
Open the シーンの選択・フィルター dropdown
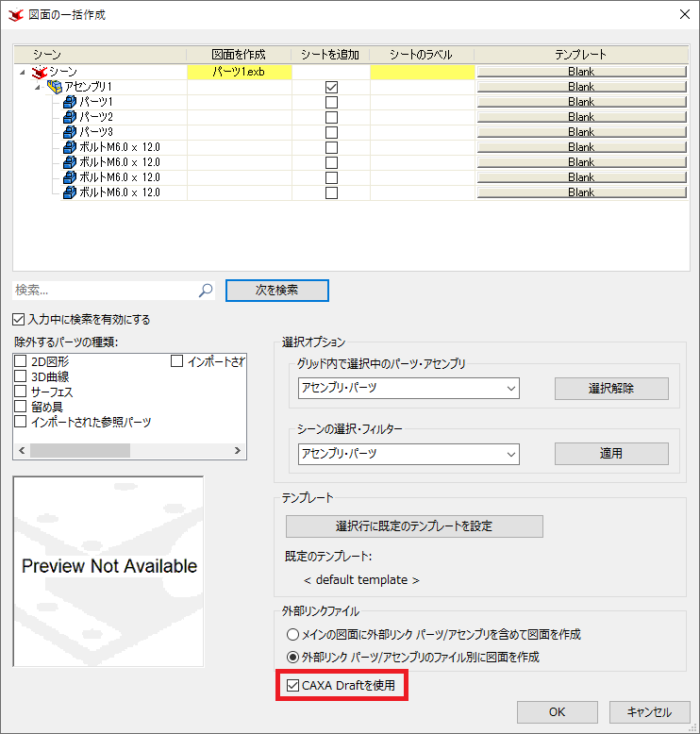(408, 454)
